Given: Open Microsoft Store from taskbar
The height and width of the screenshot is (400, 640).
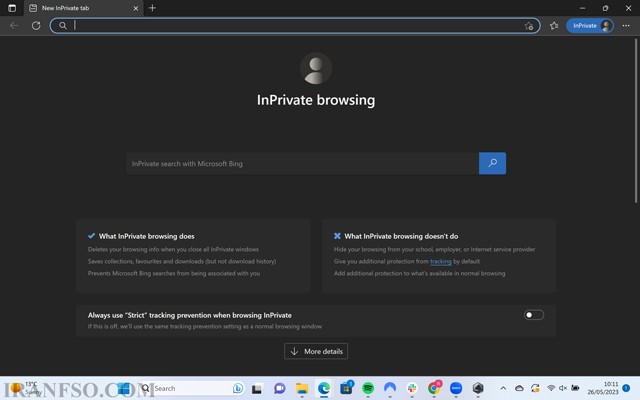Looking at the screenshot, I should [346, 388].
